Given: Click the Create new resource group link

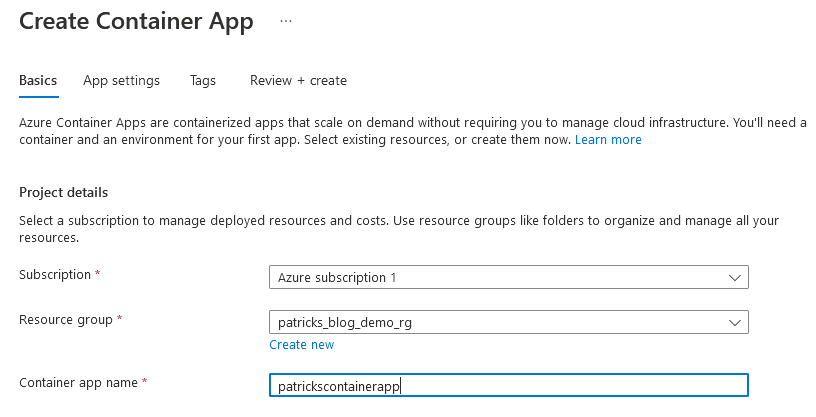Looking at the screenshot, I should point(301,345).
